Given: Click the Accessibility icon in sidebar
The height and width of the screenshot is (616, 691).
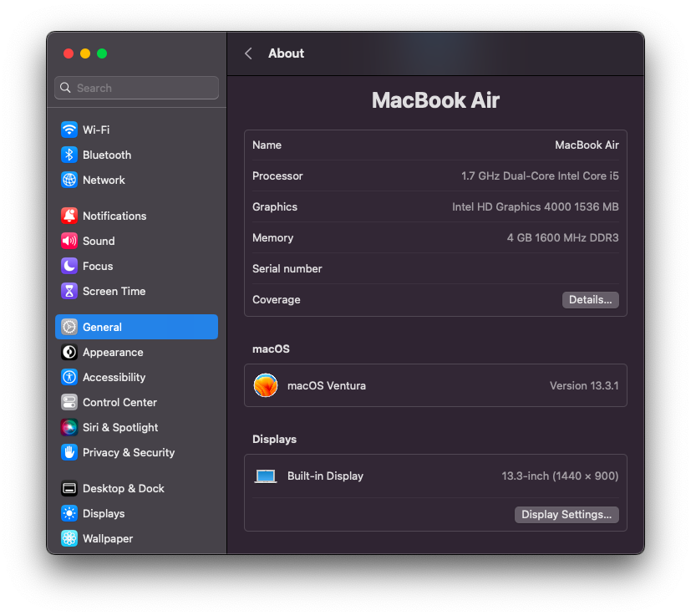Looking at the screenshot, I should pyautogui.click(x=69, y=377).
